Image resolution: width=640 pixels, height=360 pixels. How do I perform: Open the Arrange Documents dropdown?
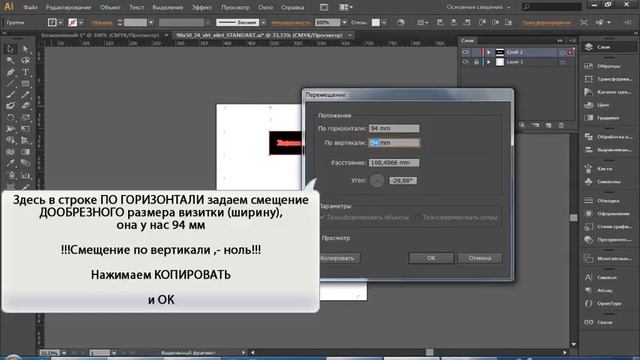346,7
